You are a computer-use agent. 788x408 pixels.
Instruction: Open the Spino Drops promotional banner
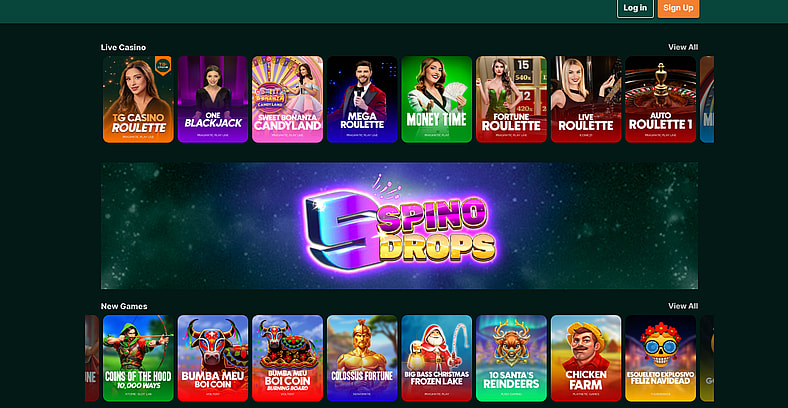400,226
